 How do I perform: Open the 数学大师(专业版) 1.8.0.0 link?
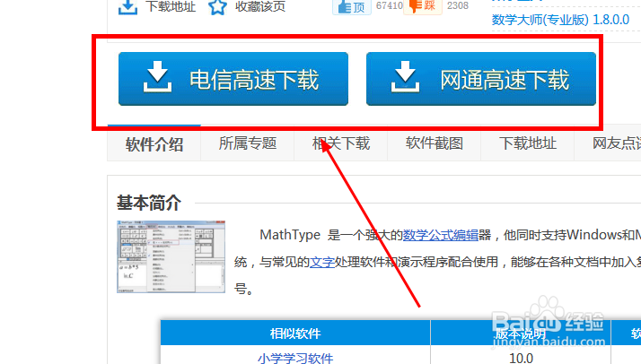click(x=560, y=20)
